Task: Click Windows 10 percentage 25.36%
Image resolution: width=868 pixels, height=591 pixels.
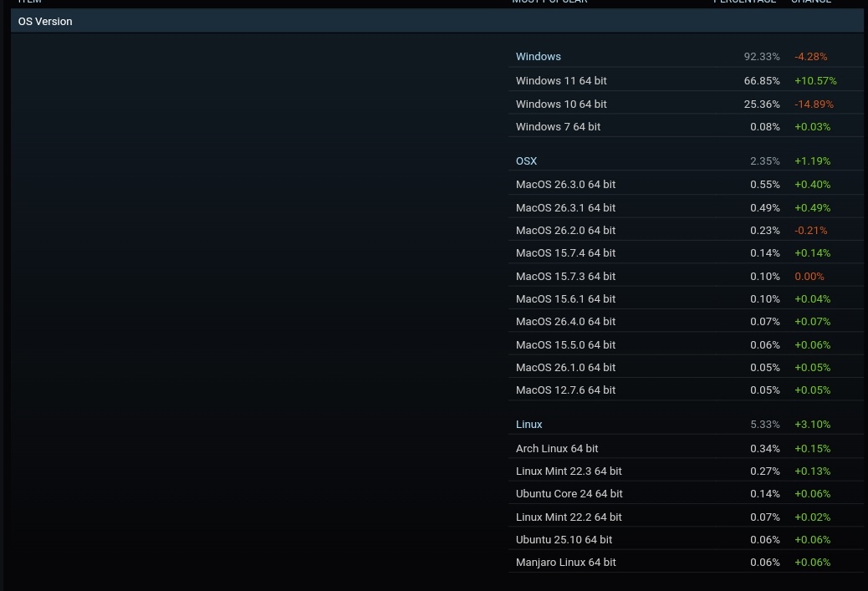Action: 762,104
